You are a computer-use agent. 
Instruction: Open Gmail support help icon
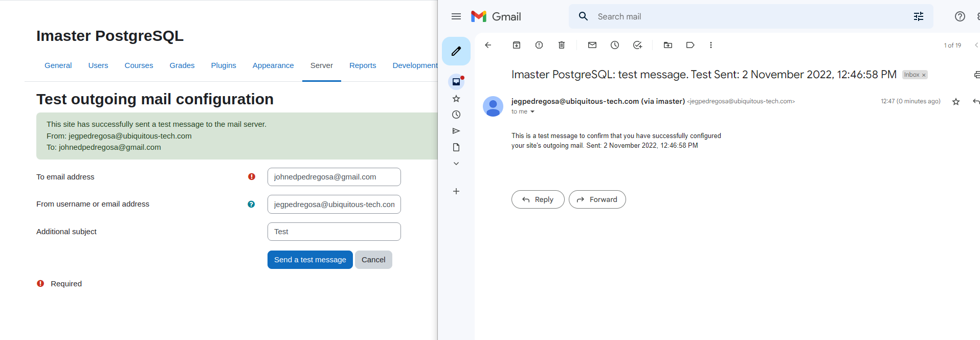(x=960, y=16)
